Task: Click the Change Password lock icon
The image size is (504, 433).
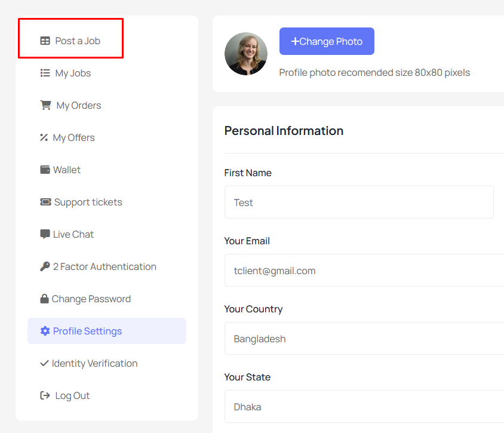Action: [44, 299]
